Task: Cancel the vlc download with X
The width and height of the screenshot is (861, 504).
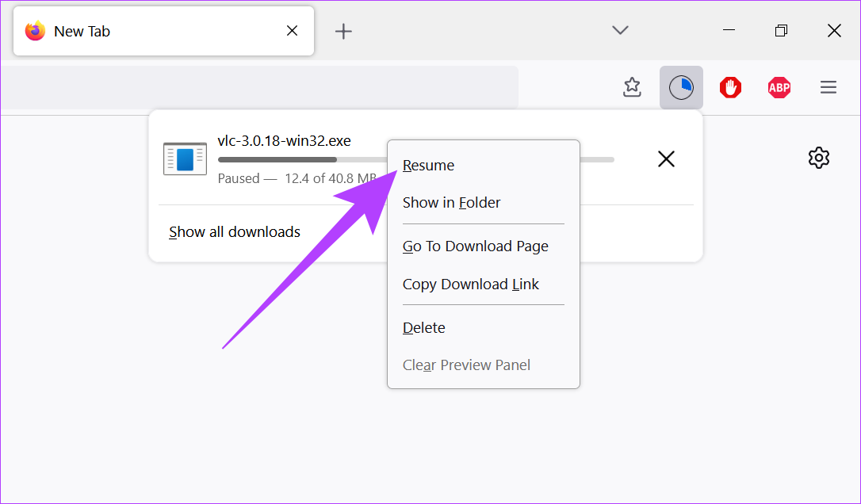Action: [x=666, y=159]
